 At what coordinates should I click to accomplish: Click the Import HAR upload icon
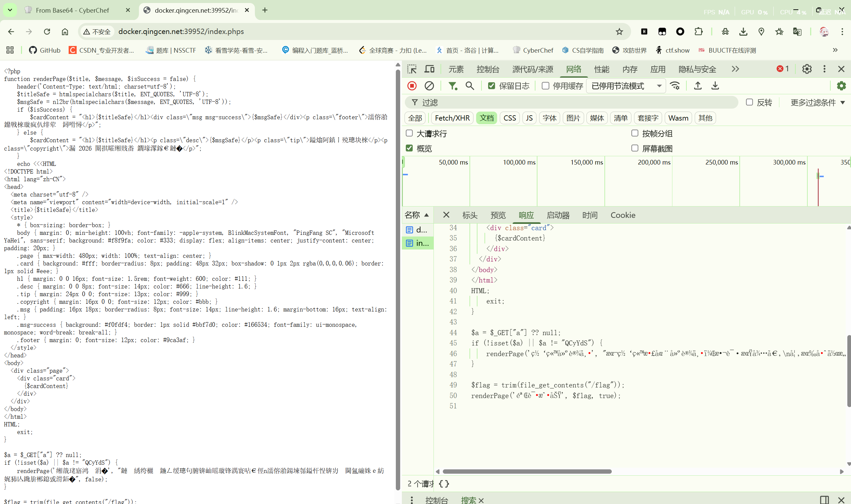[x=698, y=86]
